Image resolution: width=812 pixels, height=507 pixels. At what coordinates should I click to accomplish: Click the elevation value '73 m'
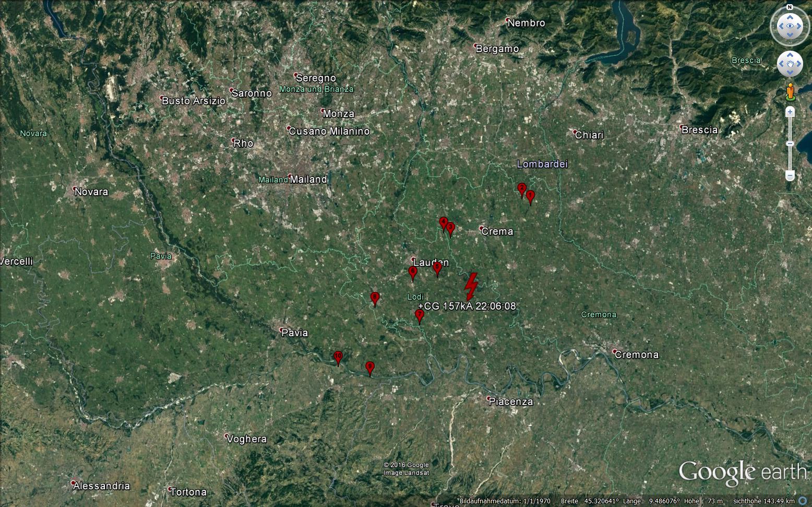(x=716, y=501)
